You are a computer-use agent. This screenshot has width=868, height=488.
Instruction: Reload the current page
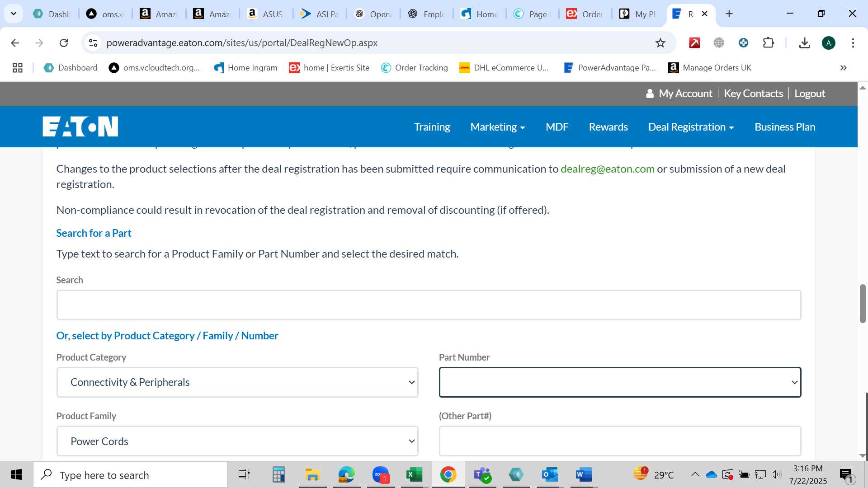point(64,43)
